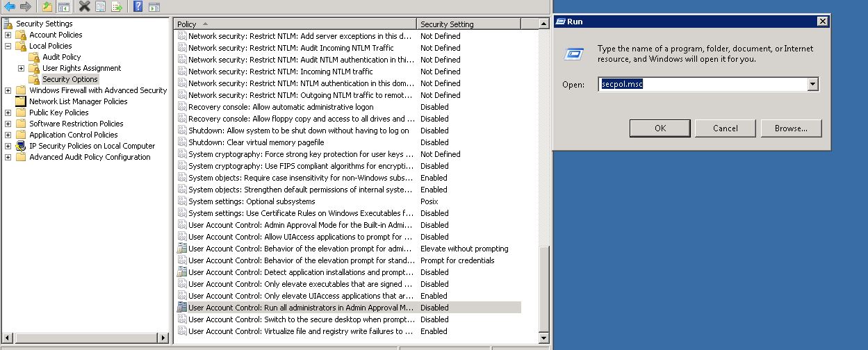
Task: Select 'Recovery console: Allow floppy copy' policy
Action: [302, 119]
